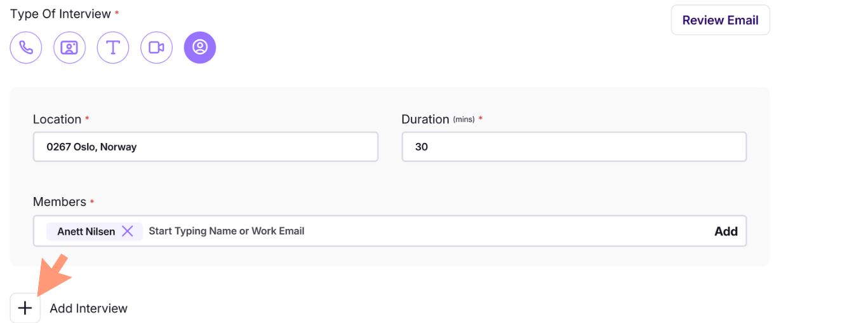Select the phone call interview type icon
This screenshot has width=868, height=323.
(26, 48)
